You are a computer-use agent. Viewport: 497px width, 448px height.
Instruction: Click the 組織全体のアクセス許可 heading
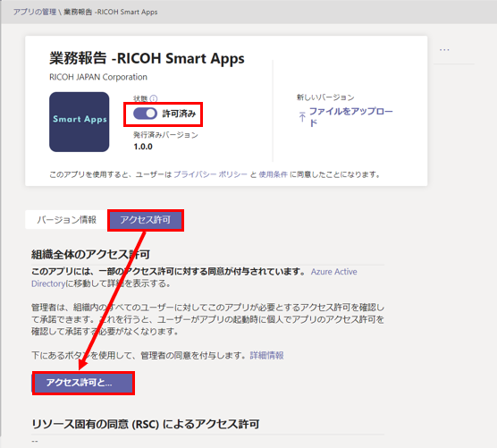(x=90, y=254)
